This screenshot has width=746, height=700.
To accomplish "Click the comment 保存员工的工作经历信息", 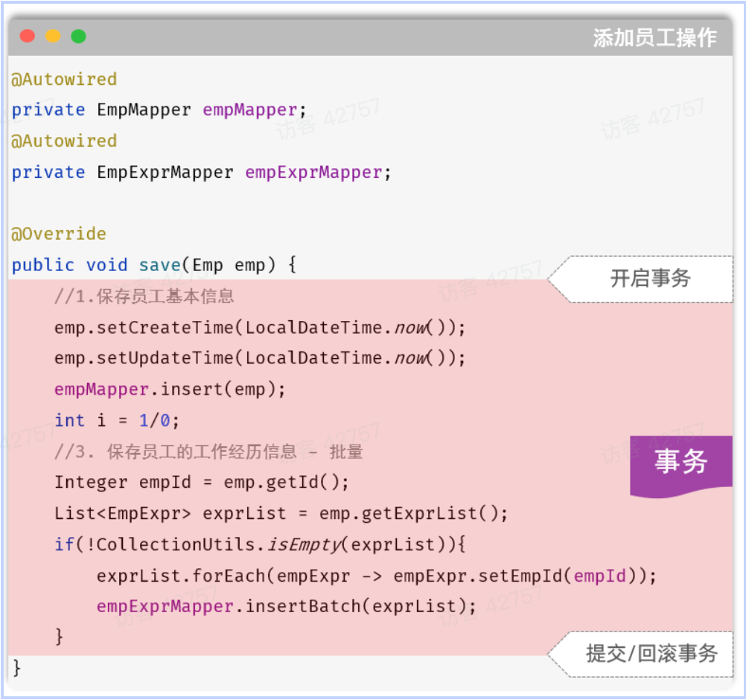I will (208, 451).
